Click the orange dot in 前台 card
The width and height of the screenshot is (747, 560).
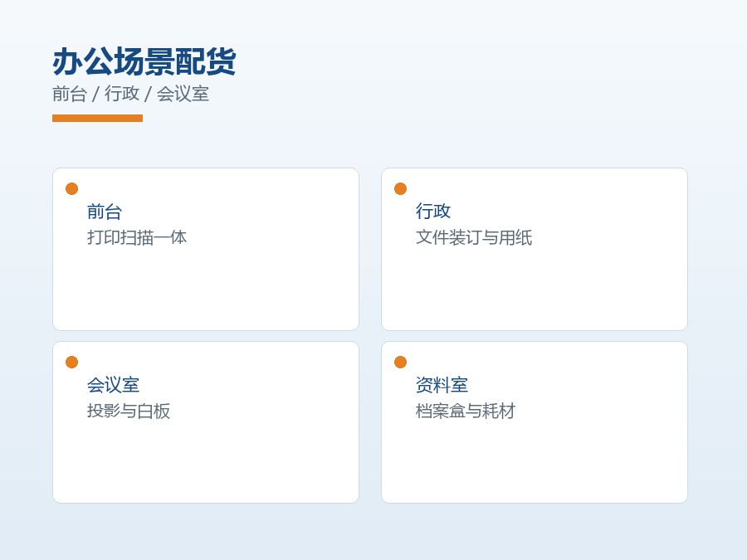pyautogui.click(x=71, y=188)
